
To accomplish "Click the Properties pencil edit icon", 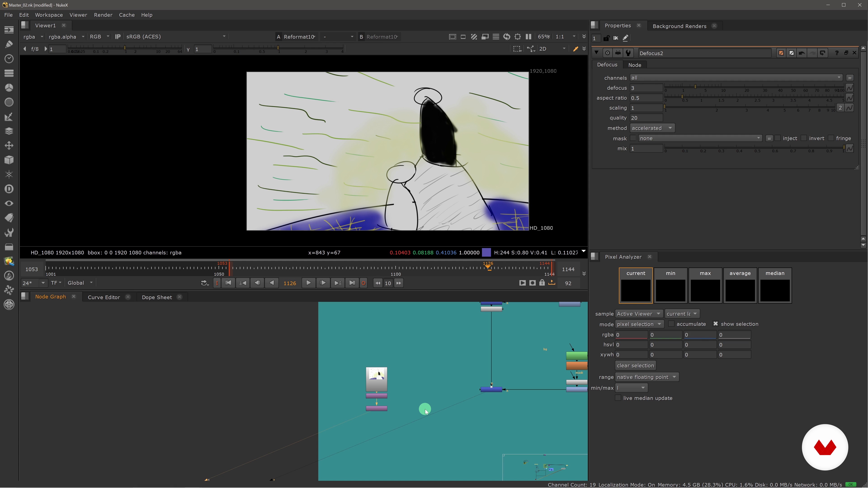I will click(625, 38).
